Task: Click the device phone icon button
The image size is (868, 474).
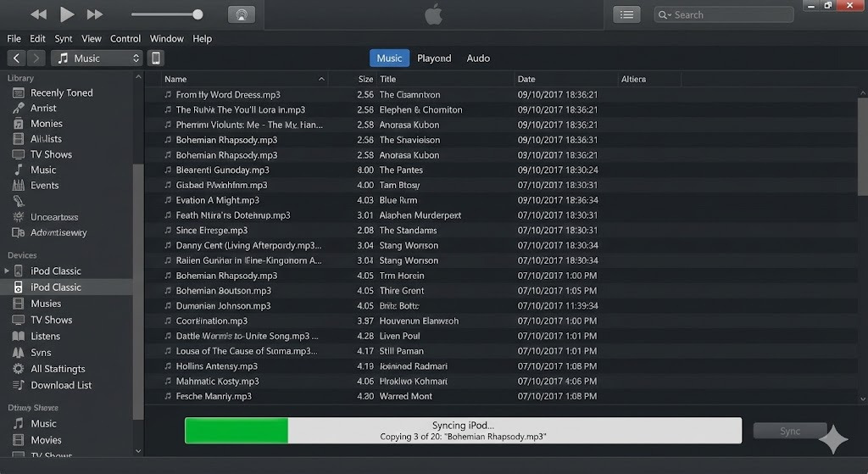Action: point(156,59)
